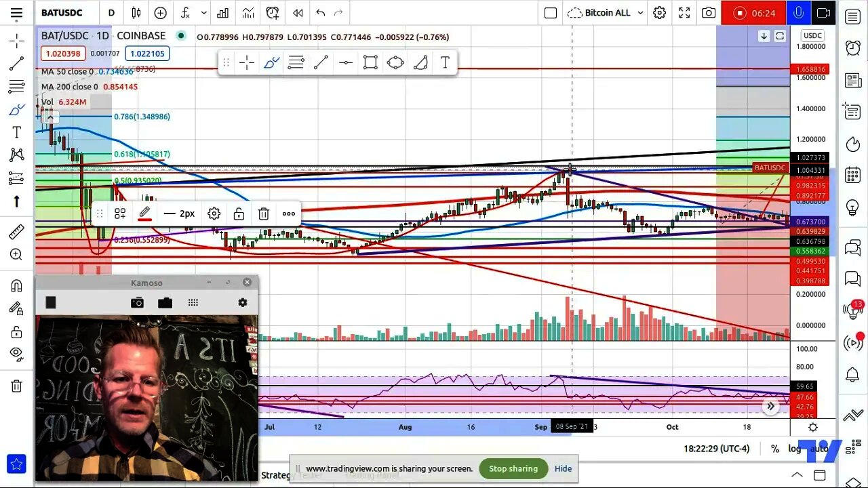
Task: Toggle the recording camera
Action: point(823,13)
